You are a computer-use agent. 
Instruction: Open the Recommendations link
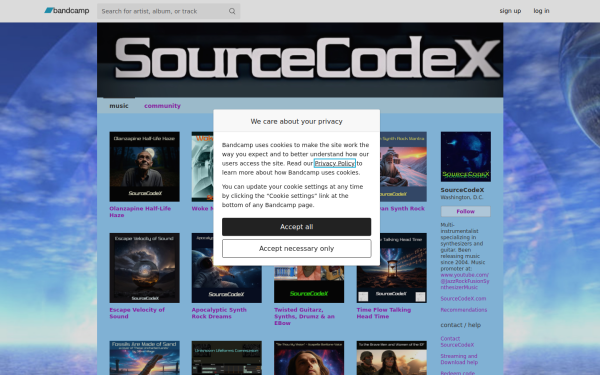tap(463, 310)
